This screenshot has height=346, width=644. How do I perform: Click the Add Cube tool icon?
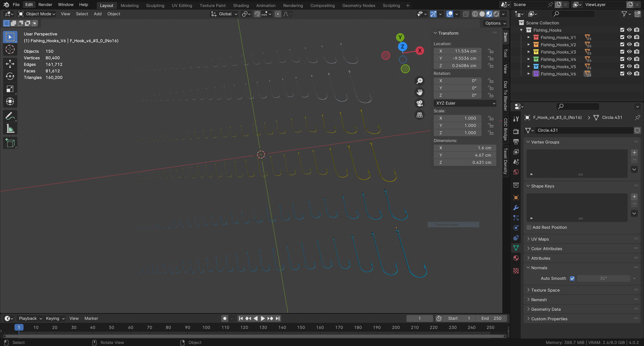10,143
